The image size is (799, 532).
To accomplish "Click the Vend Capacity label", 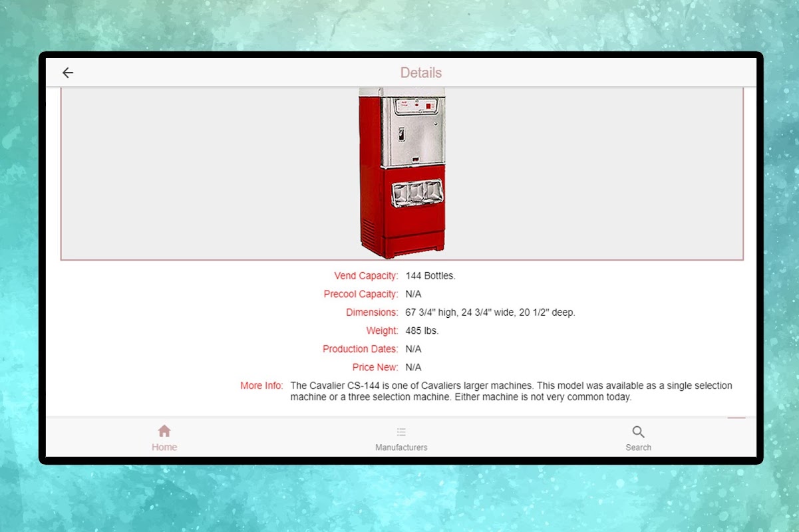I will point(366,276).
